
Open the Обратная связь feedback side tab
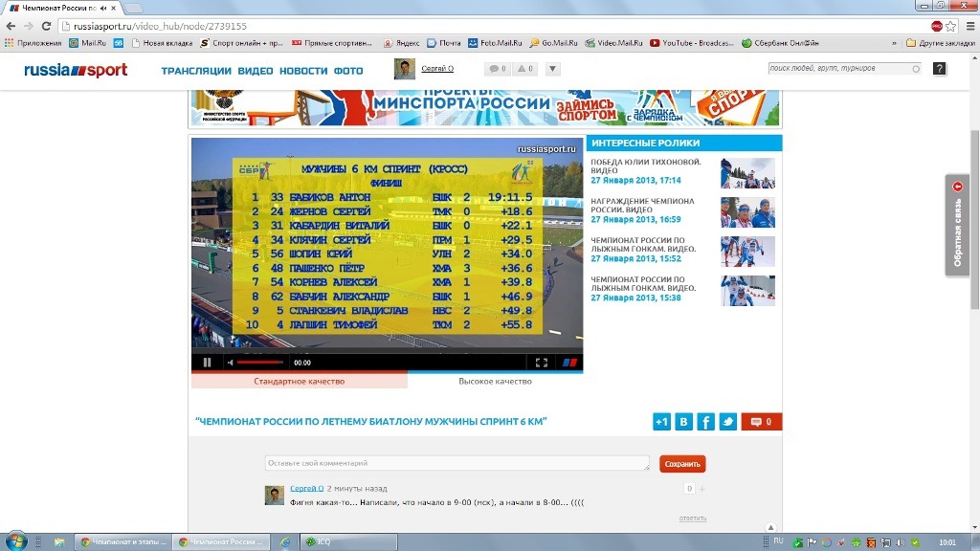[958, 226]
